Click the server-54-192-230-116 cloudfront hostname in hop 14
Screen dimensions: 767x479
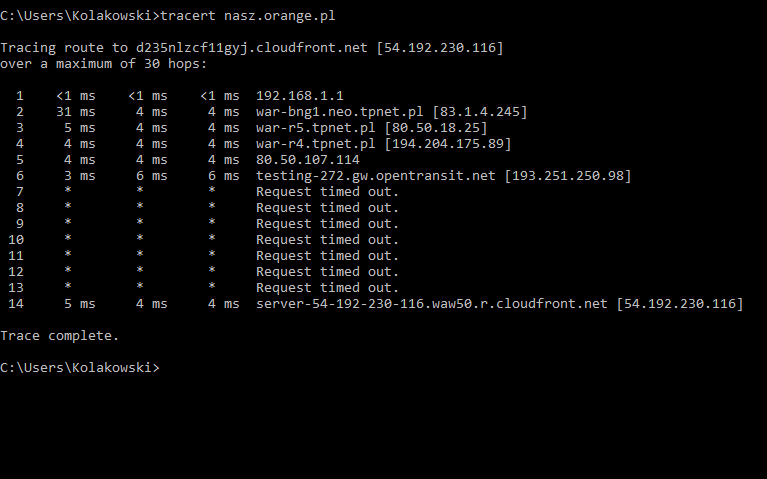click(431, 304)
